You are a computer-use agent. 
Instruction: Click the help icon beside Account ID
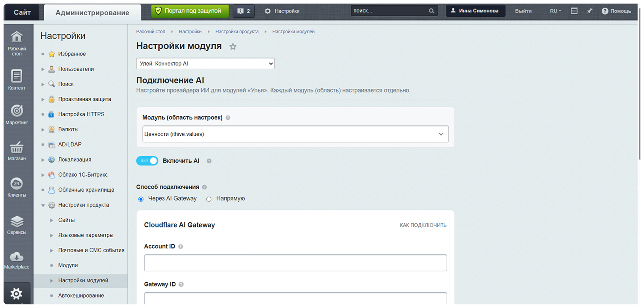click(x=181, y=246)
